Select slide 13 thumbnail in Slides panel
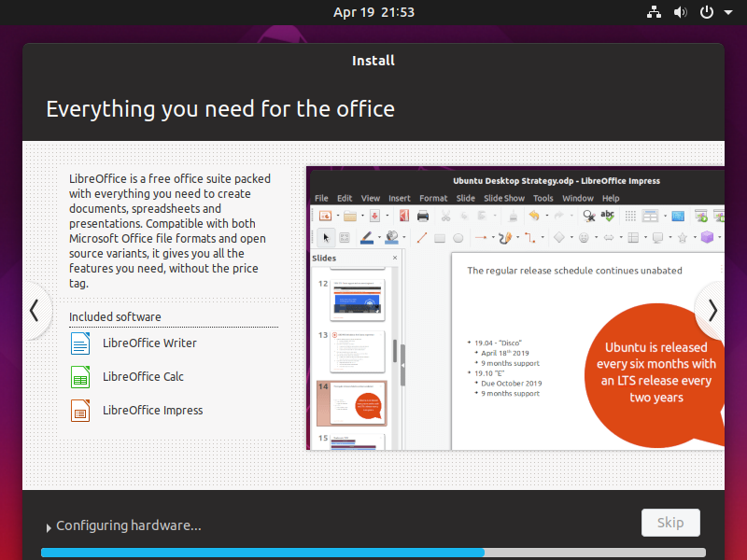747x560 pixels. [x=358, y=352]
